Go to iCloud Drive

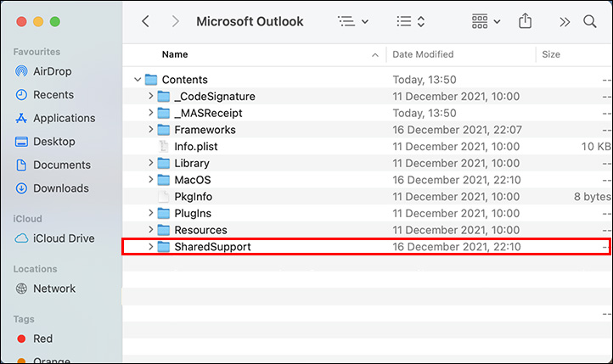(x=63, y=238)
